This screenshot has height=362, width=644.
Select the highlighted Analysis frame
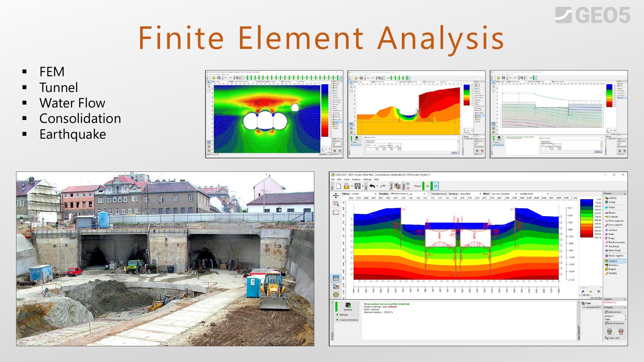[x=615, y=261]
